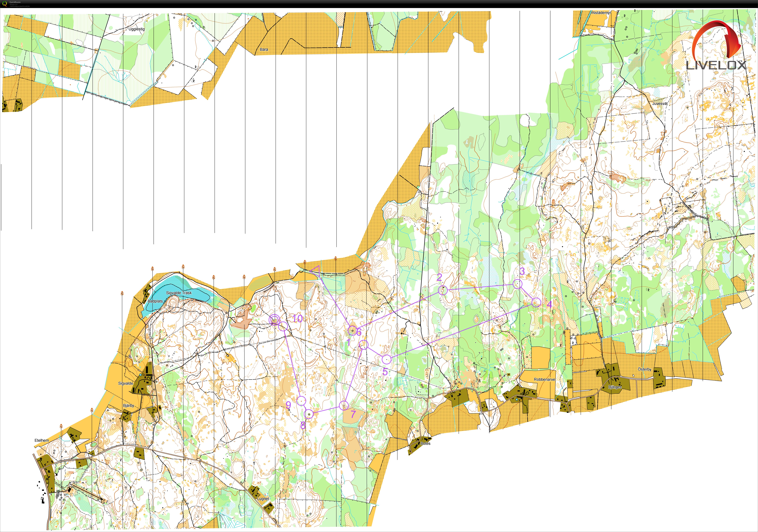Select control circle 9 on the course

301,401
